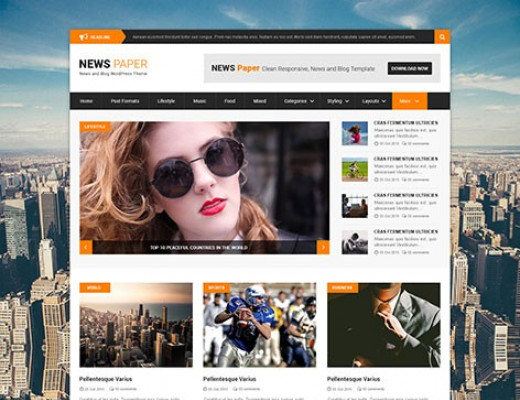Click the Lifestyle tag on the slider
The width and height of the screenshot is (520, 400).
[95, 127]
